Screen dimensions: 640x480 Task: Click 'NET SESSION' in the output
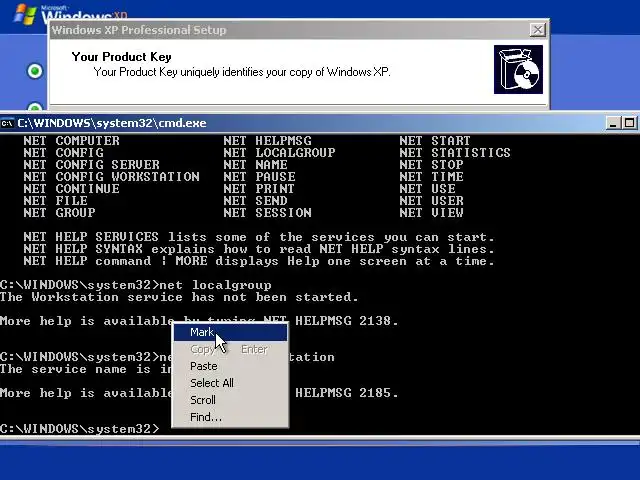[x=267, y=213]
